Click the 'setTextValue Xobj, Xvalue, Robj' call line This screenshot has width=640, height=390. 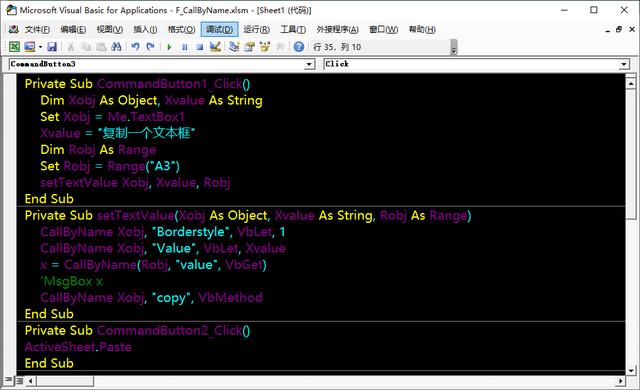tap(135, 182)
